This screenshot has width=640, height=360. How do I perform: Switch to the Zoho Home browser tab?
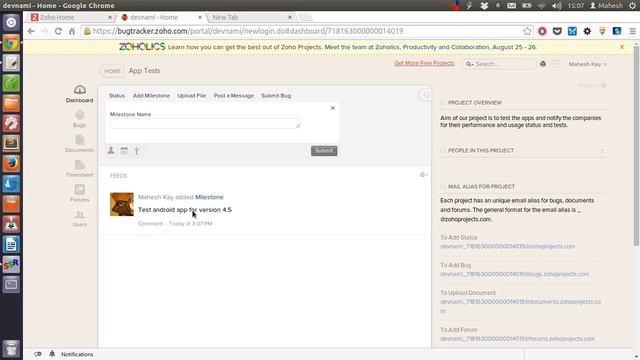(x=72, y=18)
